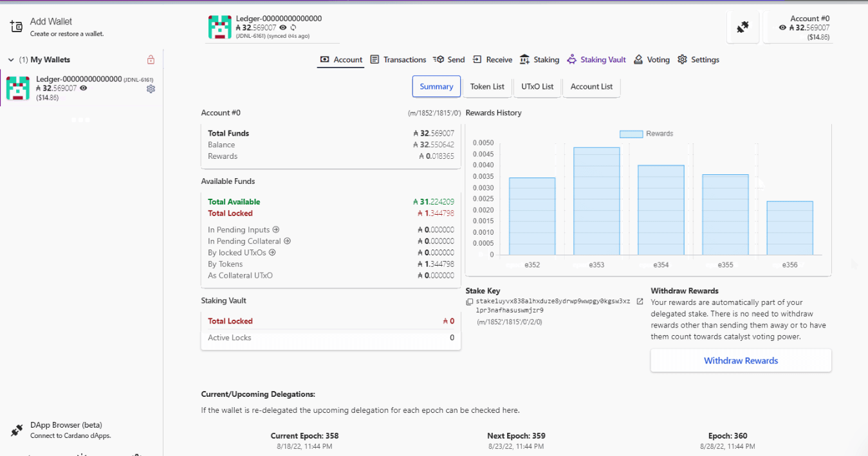Viewport: 868px width, 456px height.
Task: Open the gear settings for the sidebar Ledger wallet
Action: [151, 89]
